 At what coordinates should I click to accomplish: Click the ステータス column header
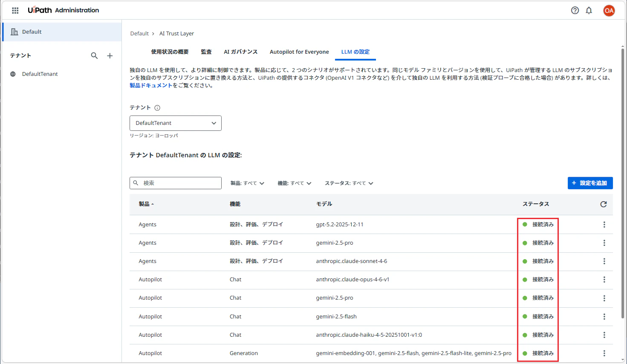(x=536, y=204)
